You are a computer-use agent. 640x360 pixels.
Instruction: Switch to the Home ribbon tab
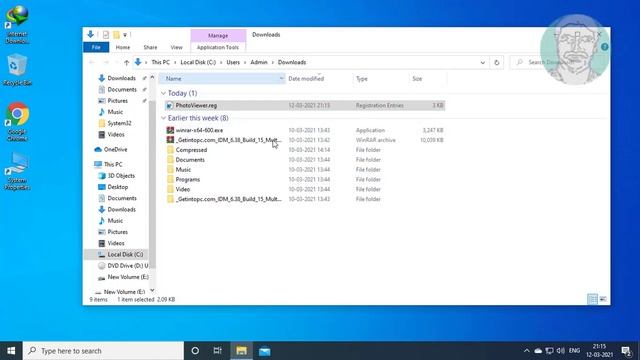pyautogui.click(x=122, y=47)
